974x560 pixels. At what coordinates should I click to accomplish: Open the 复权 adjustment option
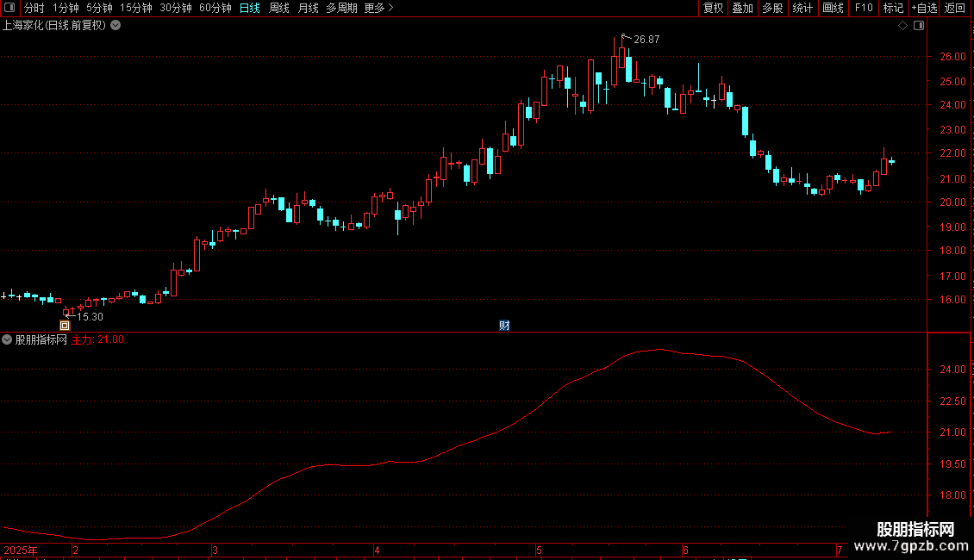(x=713, y=8)
